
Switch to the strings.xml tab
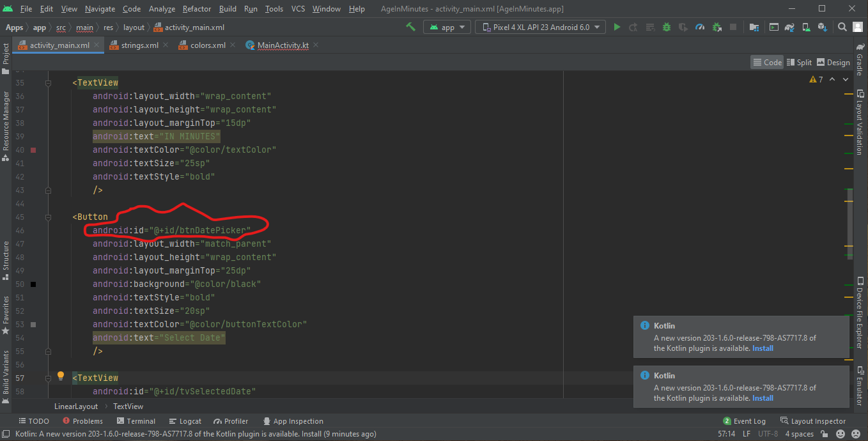pyautogui.click(x=139, y=45)
